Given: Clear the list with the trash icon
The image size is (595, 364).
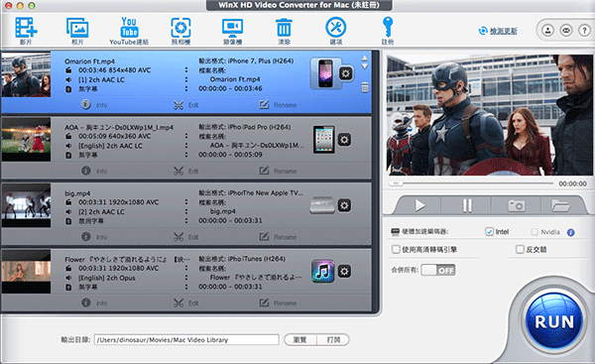Looking at the screenshot, I should pos(284,31).
